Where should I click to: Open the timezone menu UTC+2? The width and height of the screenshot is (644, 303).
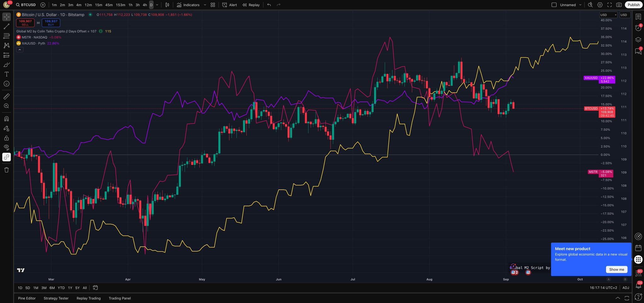pyautogui.click(x=603, y=288)
